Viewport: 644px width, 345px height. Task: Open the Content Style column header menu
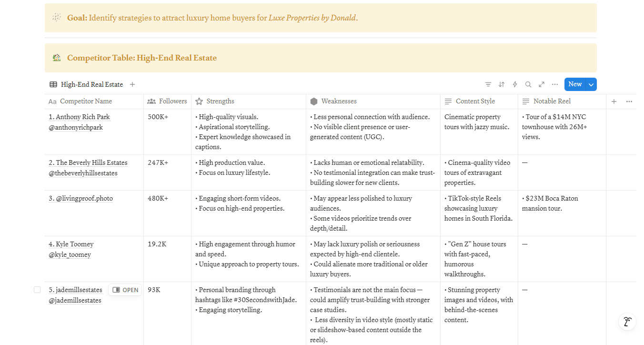coord(479,101)
